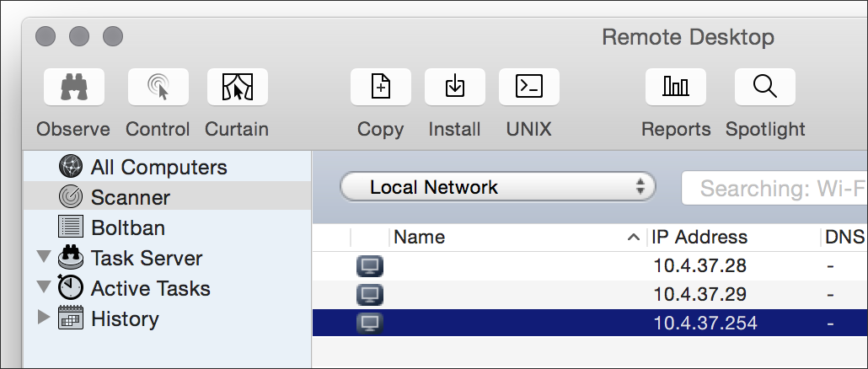Select Scanner in the sidebar
This screenshot has width=868, height=369.
point(167,196)
